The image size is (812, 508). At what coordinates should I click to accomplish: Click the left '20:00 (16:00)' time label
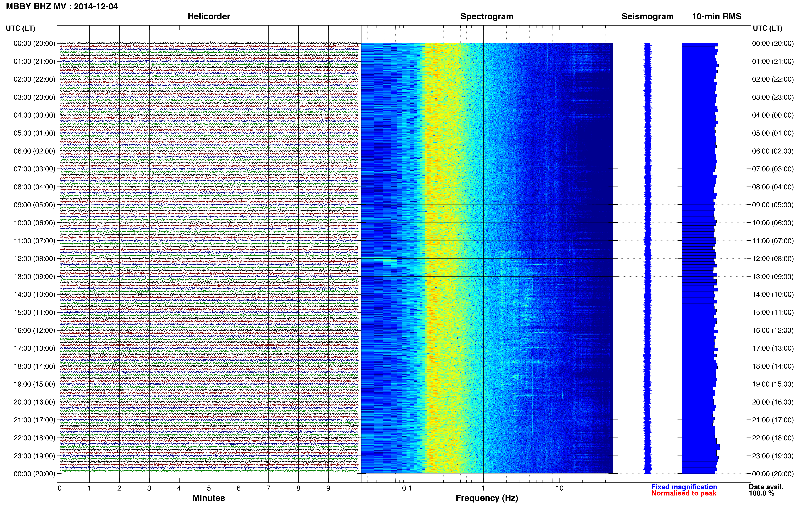34,402
